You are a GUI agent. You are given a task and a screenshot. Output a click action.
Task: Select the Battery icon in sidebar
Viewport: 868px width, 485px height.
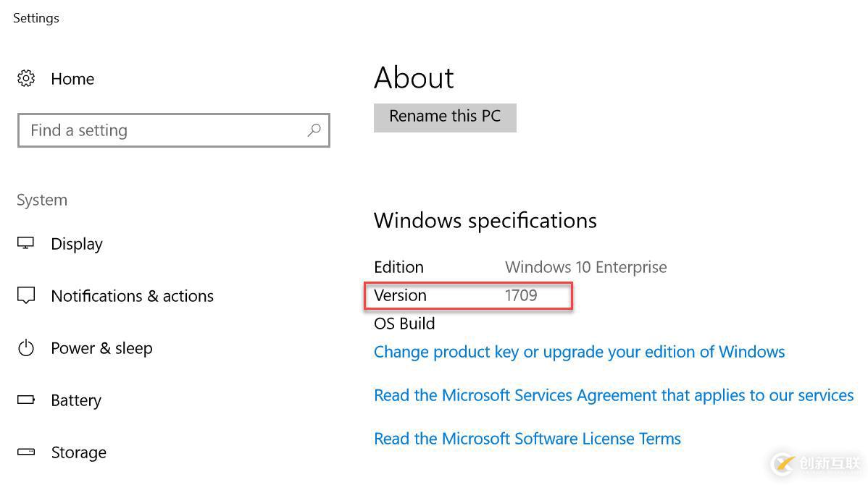click(26, 400)
